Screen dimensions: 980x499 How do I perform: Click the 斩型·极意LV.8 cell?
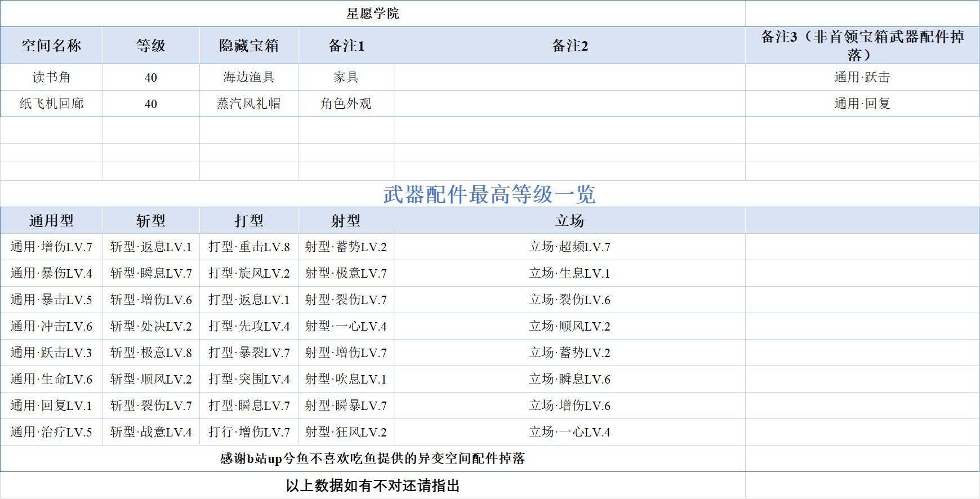(150, 353)
